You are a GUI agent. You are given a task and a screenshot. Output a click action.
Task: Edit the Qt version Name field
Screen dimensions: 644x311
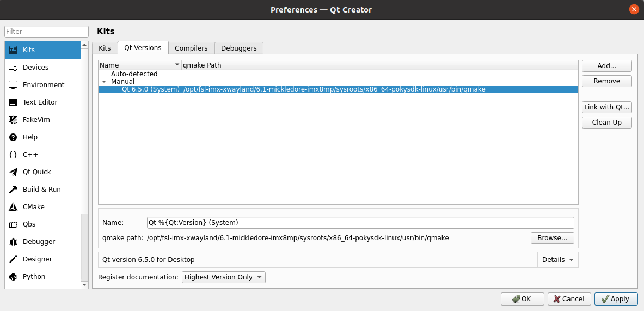point(360,223)
